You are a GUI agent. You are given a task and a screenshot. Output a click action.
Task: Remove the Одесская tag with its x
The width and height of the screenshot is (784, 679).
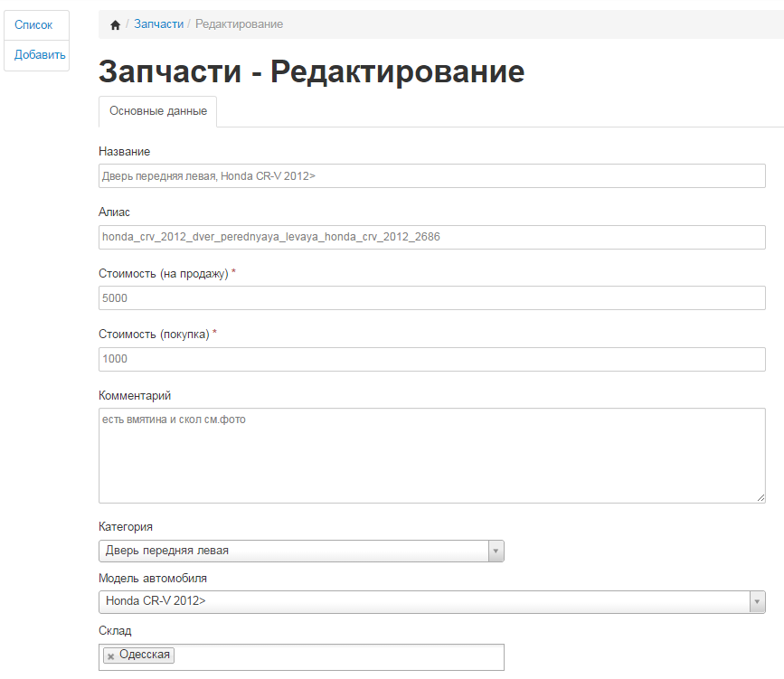[110, 656]
